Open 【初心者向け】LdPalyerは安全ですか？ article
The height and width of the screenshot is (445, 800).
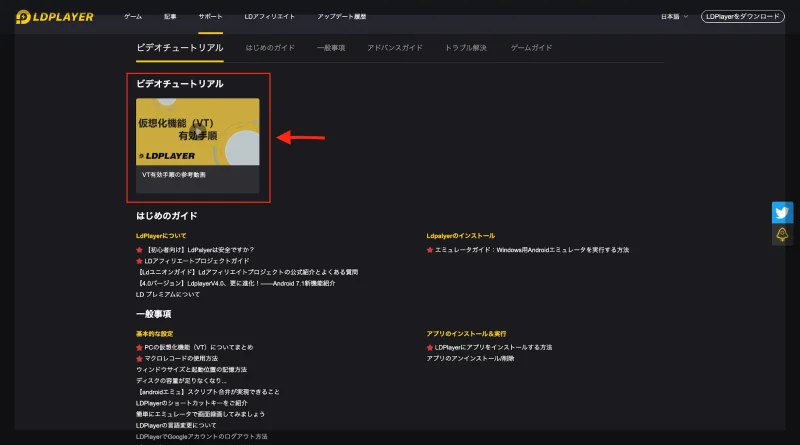[x=199, y=250]
